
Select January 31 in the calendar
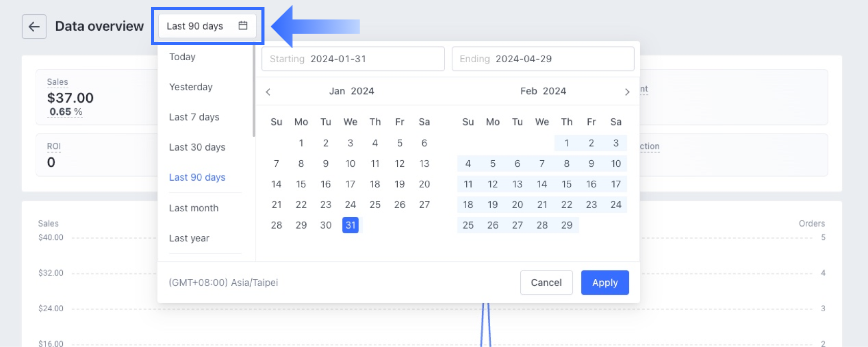(x=350, y=225)
